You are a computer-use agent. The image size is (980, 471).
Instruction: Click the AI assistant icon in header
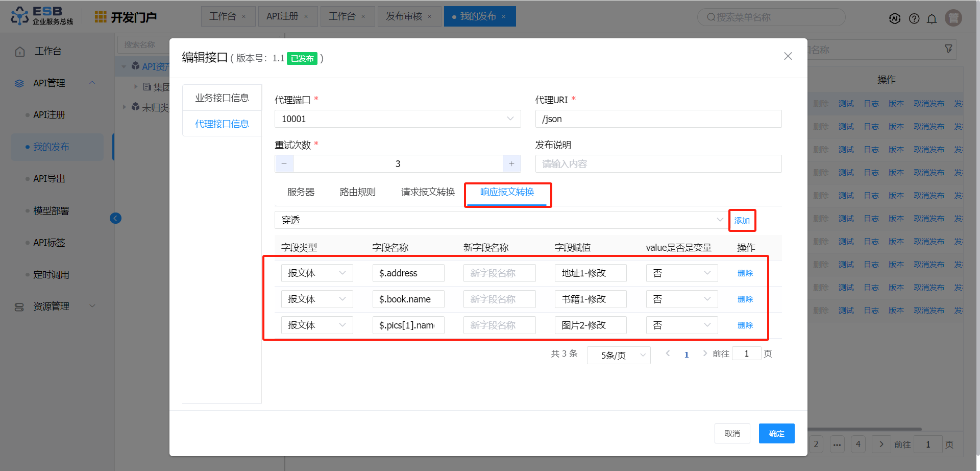pyautogui.click(x=895, y=18)
